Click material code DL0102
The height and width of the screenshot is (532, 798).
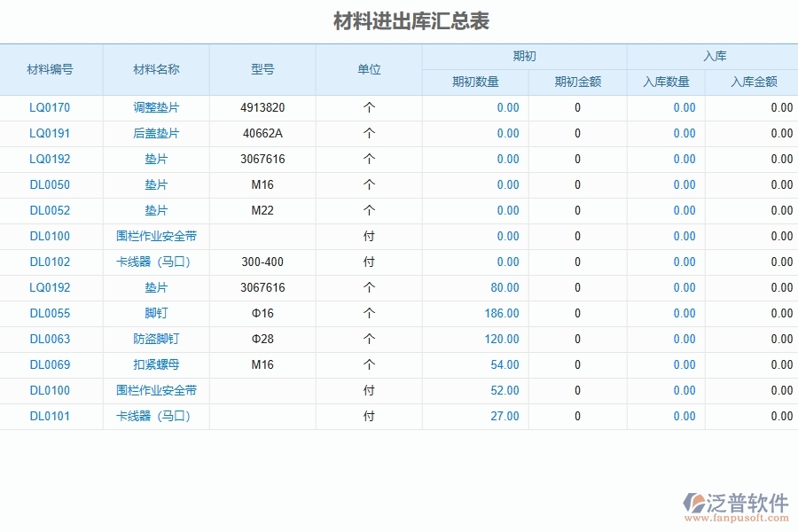(51, 262)
